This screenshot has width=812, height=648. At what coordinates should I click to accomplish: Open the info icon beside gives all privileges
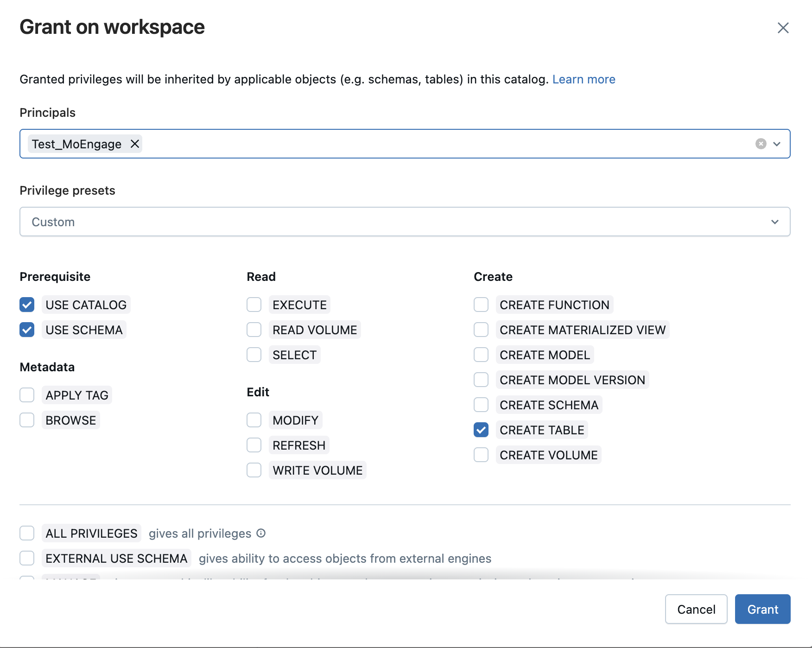coord(261,533)
